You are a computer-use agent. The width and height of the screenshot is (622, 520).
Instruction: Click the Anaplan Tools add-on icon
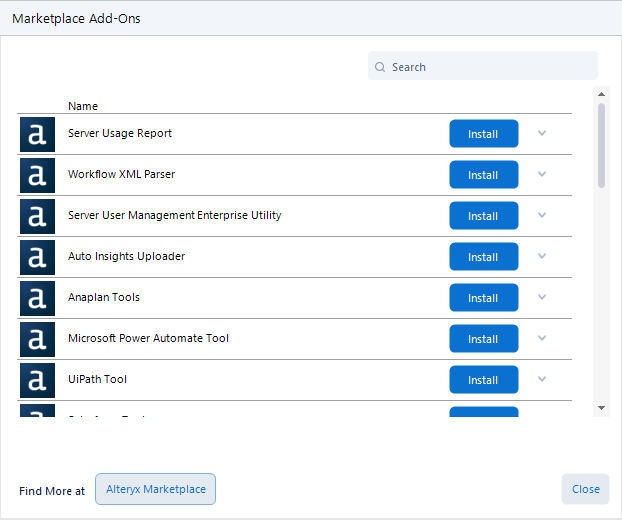point(37,299)
